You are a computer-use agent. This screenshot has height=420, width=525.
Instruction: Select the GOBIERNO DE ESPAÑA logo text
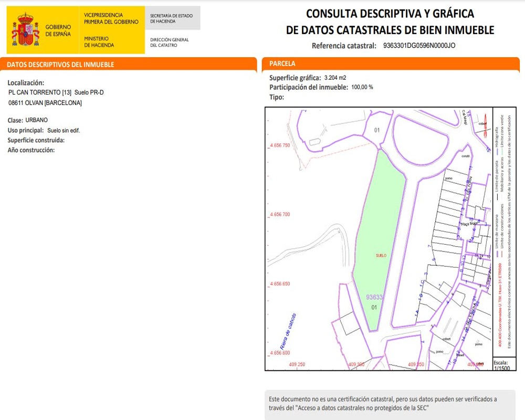click(58, 30)
